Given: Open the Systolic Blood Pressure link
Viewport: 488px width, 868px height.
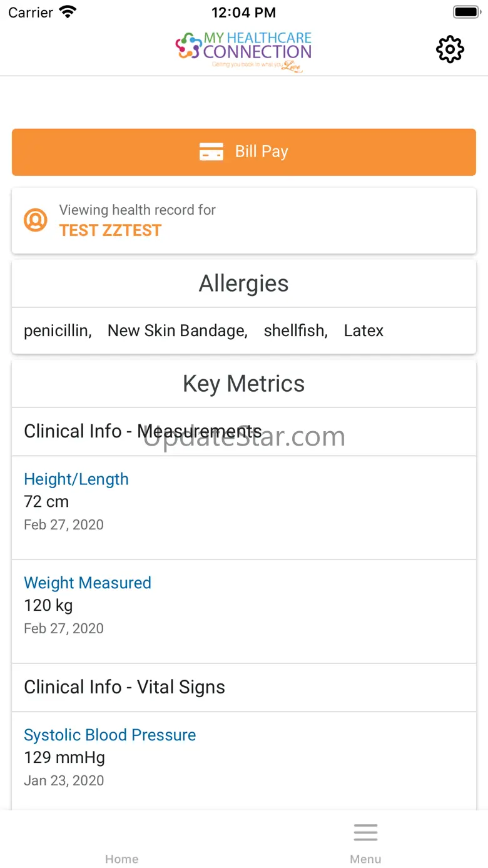Looking at the screenshot, I should 110,735.
